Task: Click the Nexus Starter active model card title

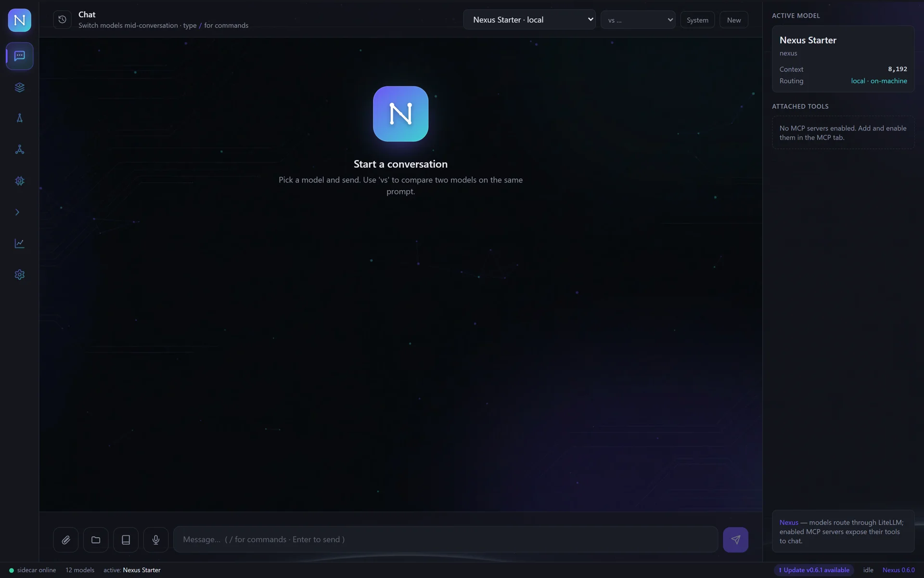Action: point(808,40)
